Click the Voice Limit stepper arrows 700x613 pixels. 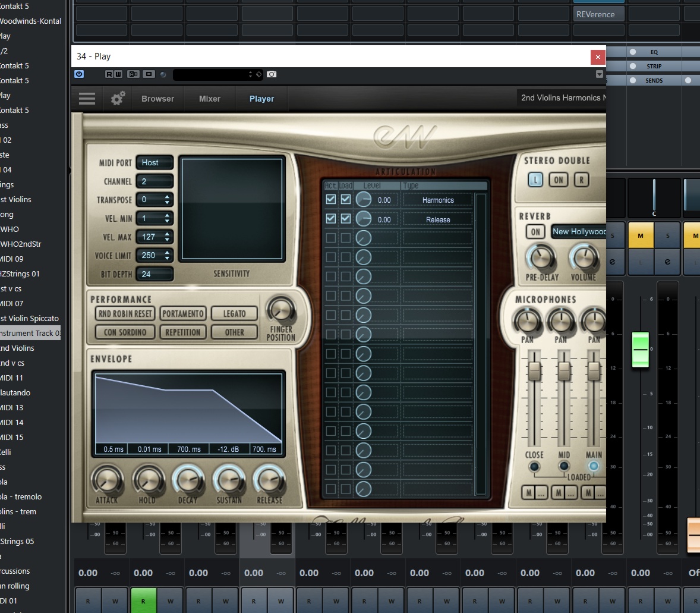167,256
